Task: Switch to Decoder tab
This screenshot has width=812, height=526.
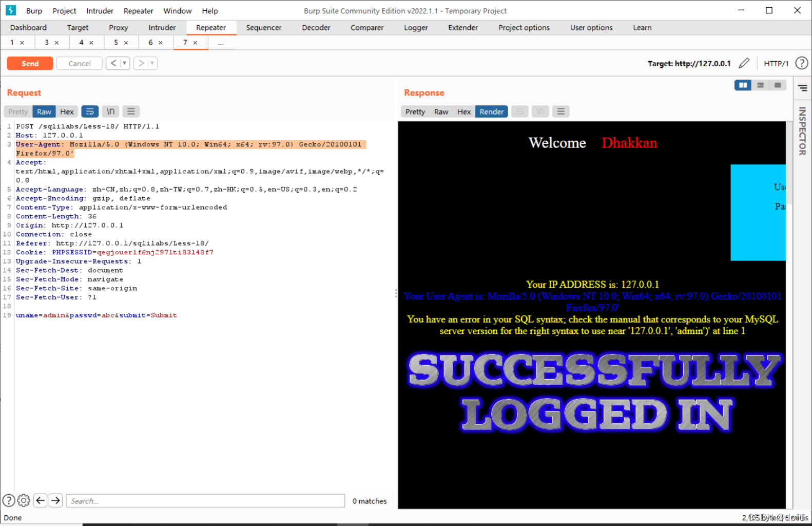Action: tap(316, 28)
